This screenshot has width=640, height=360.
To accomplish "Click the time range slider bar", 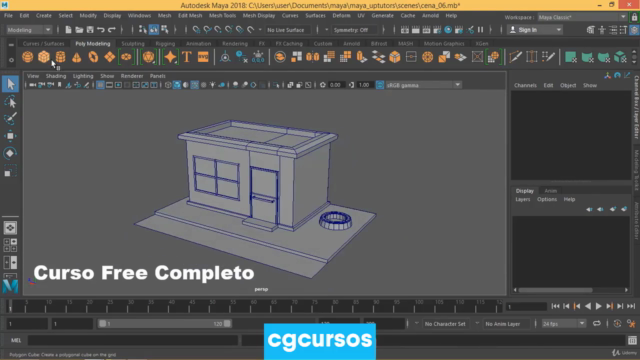I will pos(165,324).
